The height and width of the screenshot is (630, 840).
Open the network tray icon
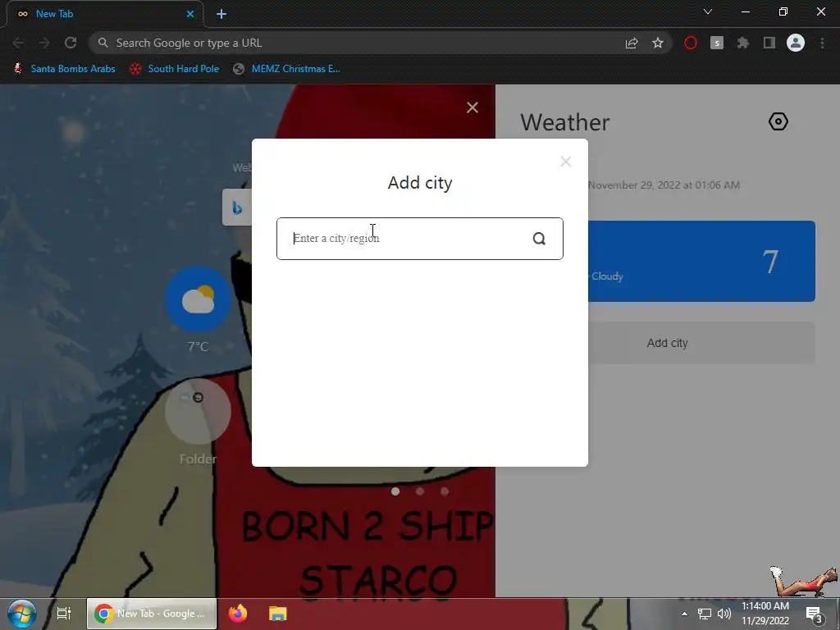pyautogui.click(x=704, y=614)
